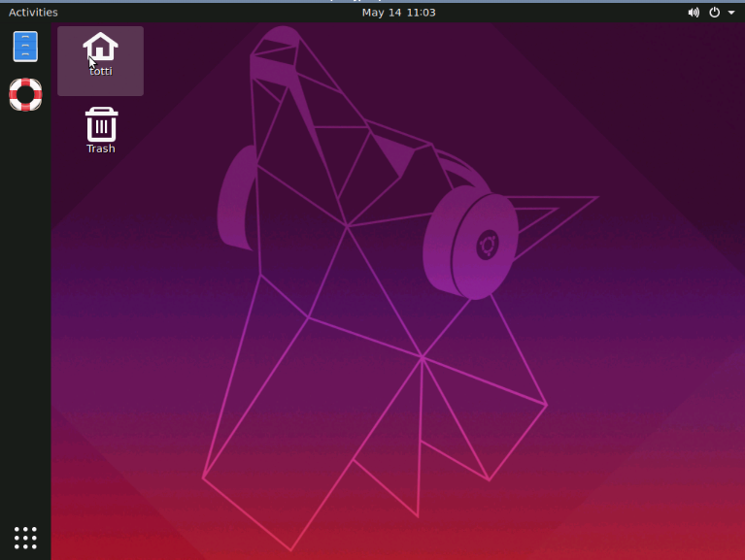Image resolution: width=745 pixels, height=560 pixels.
Task: Select the totti home folder icon
Action: pos(100,47)
